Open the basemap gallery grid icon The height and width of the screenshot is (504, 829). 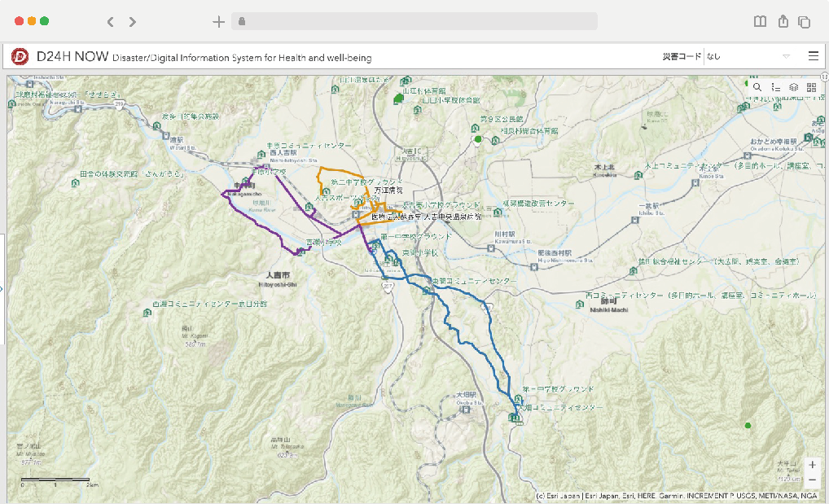coord(811,87)
